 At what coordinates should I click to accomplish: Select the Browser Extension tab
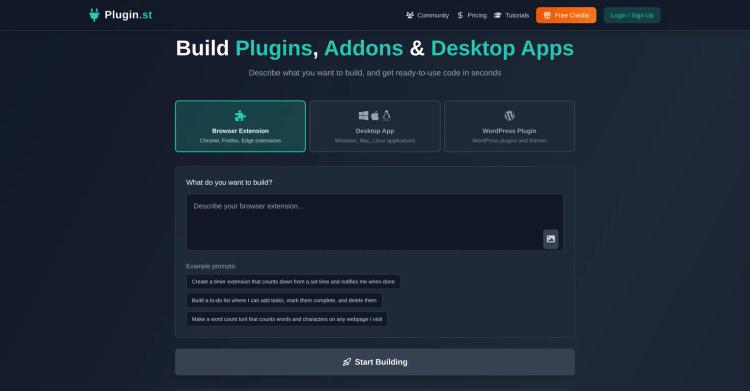point(240,126)
